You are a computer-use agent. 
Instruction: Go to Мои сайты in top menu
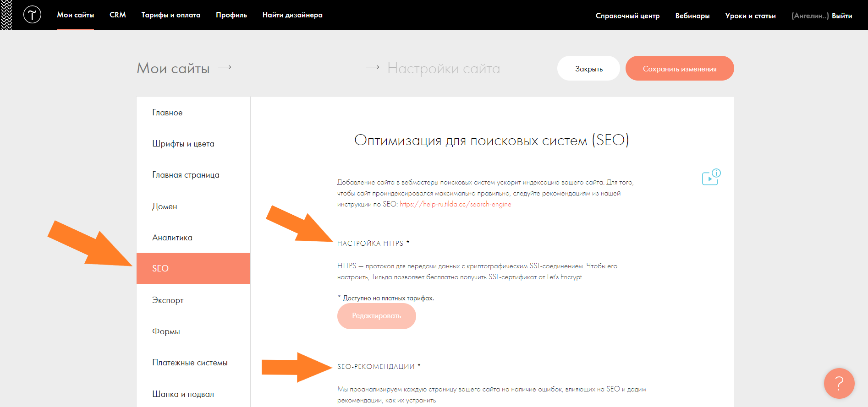click(x=76, y=15)
